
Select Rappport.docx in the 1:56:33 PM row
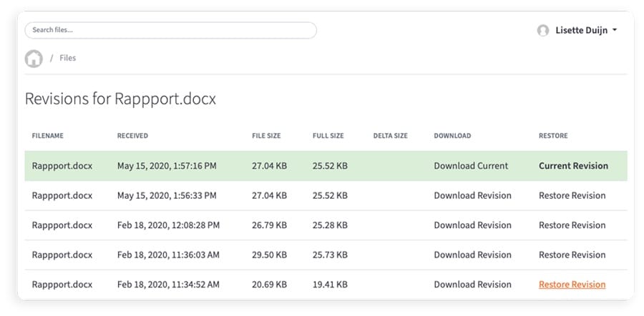pos(62,195)
